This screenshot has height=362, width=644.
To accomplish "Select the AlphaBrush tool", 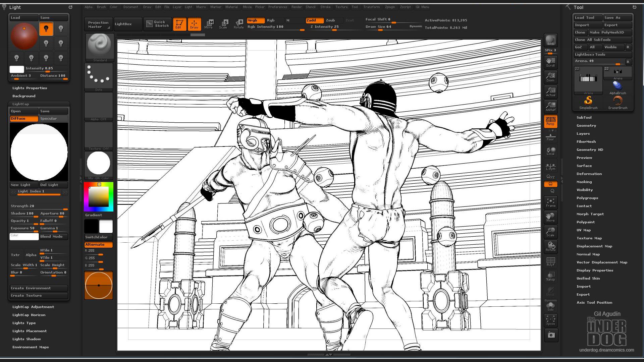I will (x=618, y=88).
